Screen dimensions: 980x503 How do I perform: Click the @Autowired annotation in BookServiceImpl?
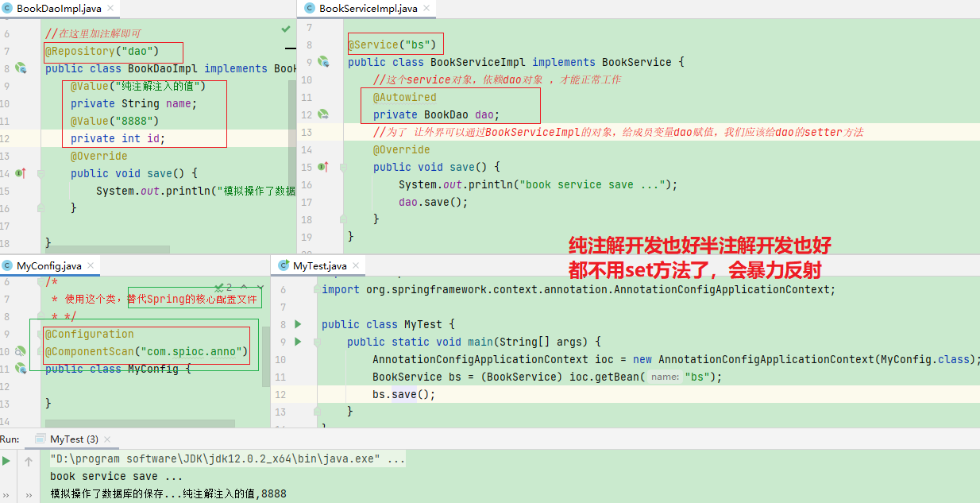[x=405, y=97]
